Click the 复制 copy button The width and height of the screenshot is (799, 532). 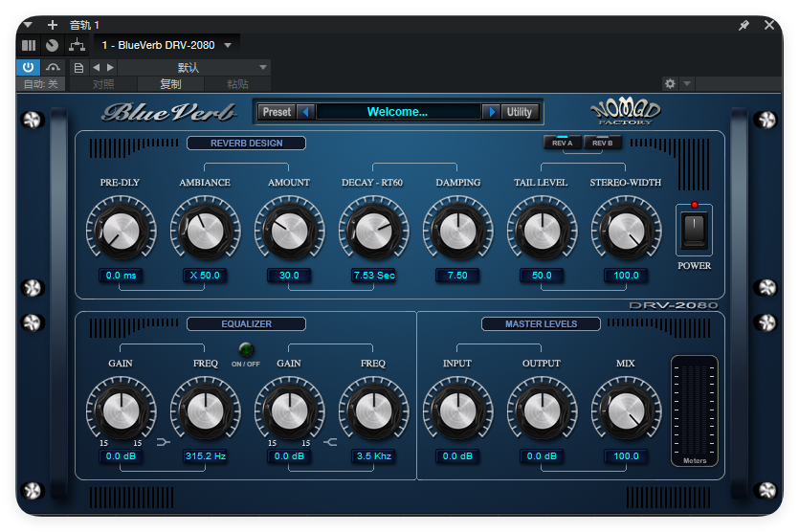click(170, 83)
